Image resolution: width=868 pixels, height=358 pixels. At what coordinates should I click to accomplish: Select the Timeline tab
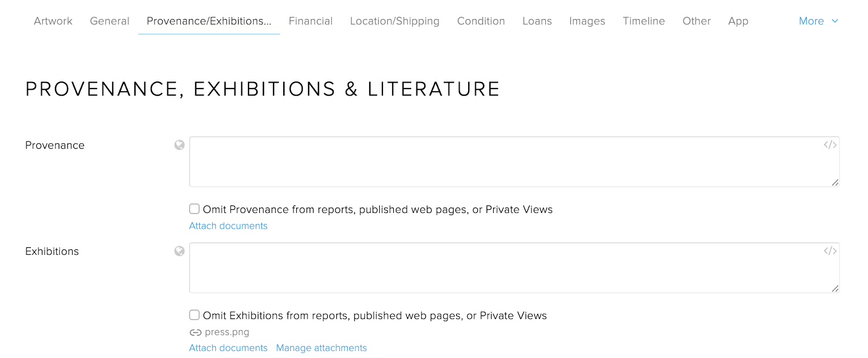tap(643, 21)
